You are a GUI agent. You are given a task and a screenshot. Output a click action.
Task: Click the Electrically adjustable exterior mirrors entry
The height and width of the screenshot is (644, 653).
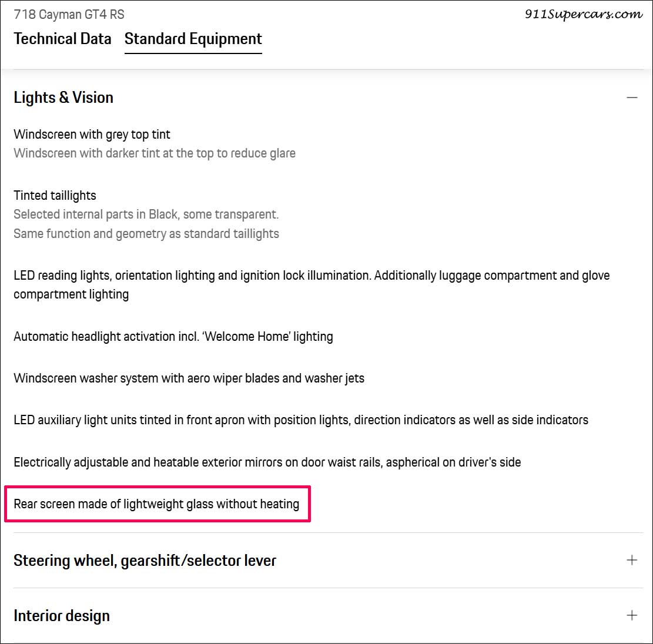coord(267,462)
